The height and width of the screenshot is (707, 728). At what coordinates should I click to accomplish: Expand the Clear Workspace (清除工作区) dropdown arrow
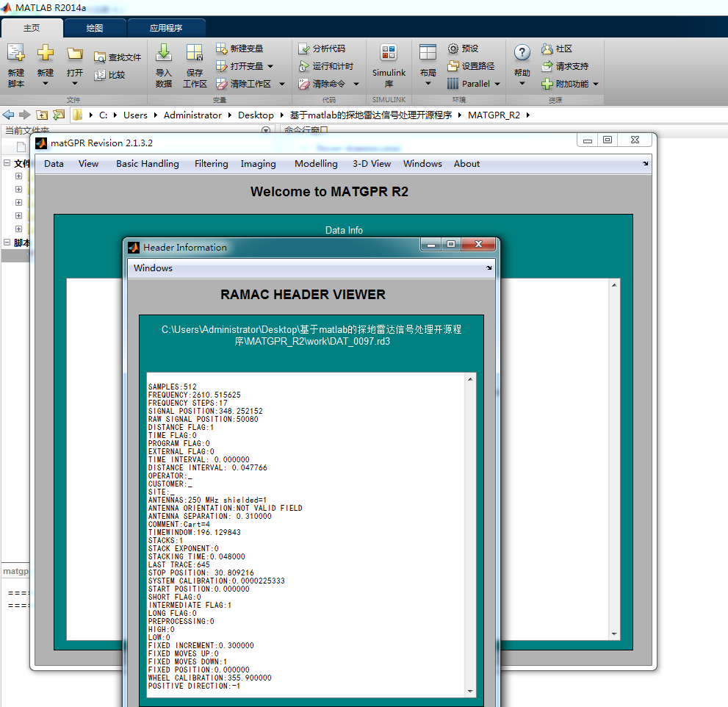(x=282, y=84)
